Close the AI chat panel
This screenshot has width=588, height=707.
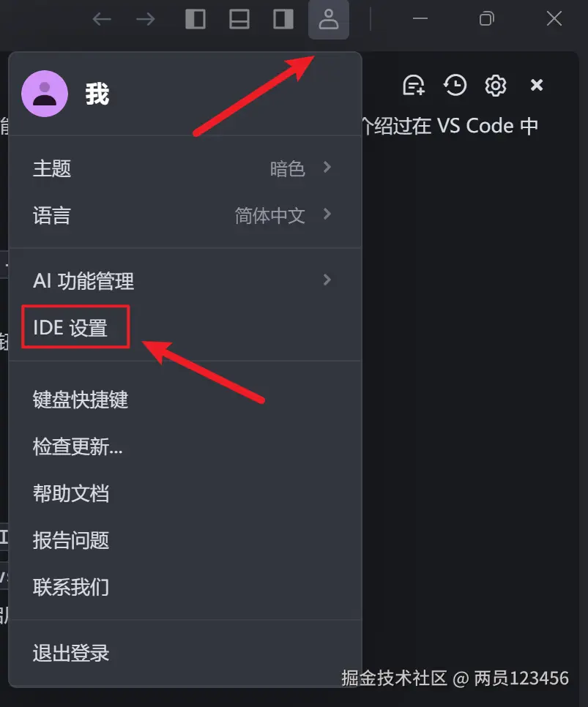[537, 85]
